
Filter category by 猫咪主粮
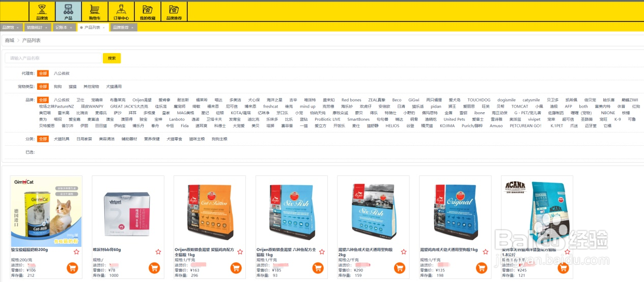click(x=197, y=139)
